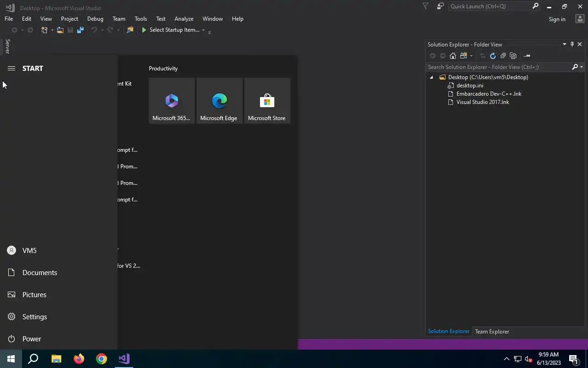Click the Switch Views icon in Solution Explorer
This screenshot has height=368, width=588.
[x=464, y=56]
